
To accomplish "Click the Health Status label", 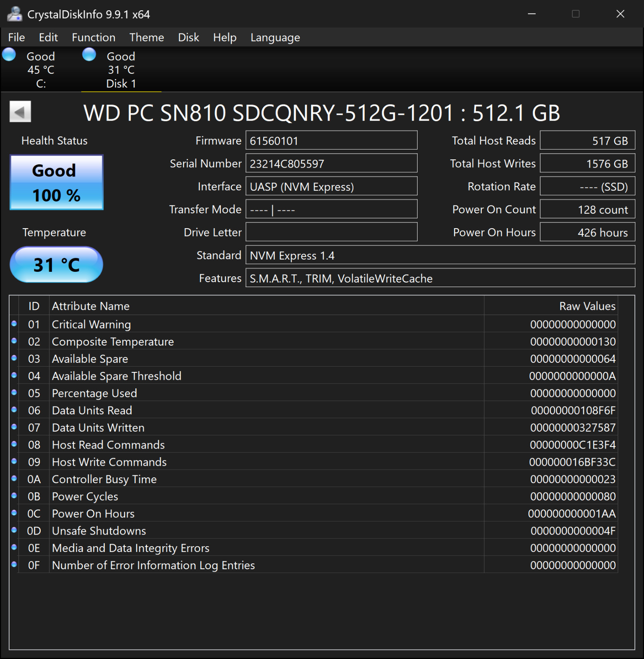I will [54, 140].
